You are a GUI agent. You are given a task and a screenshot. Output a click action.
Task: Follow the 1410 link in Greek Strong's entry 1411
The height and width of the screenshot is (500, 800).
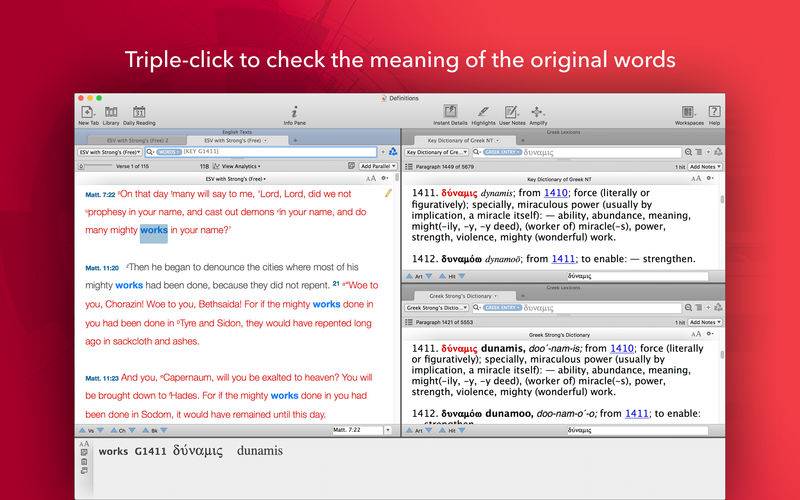click(622, 348)
